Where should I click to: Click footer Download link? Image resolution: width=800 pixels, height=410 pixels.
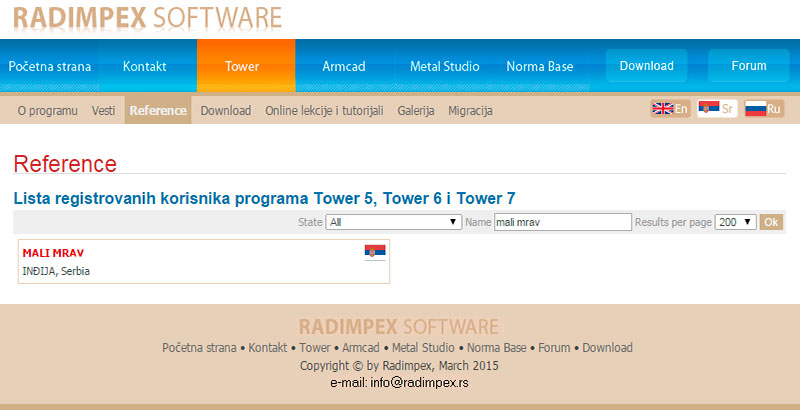tap(607, 348)
